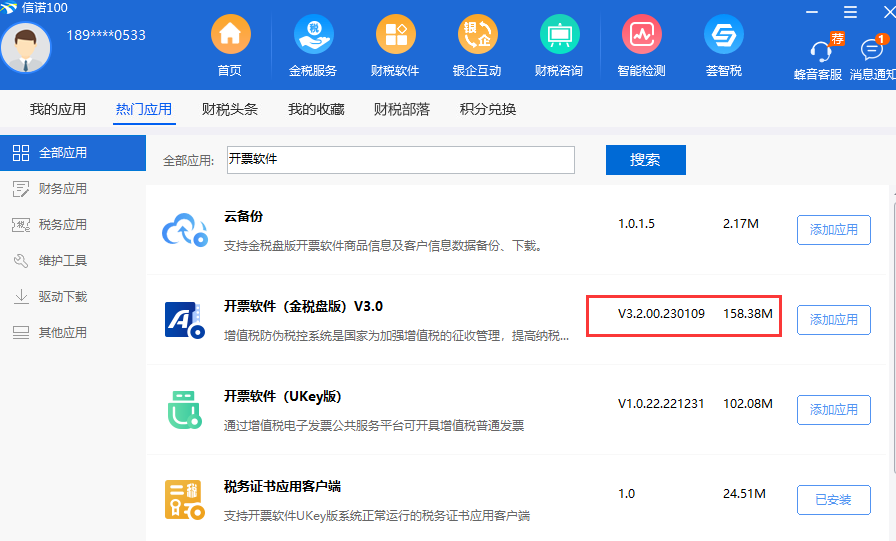Switch to 我的收藏 tab
896x541 pixels.
(316, 109)
